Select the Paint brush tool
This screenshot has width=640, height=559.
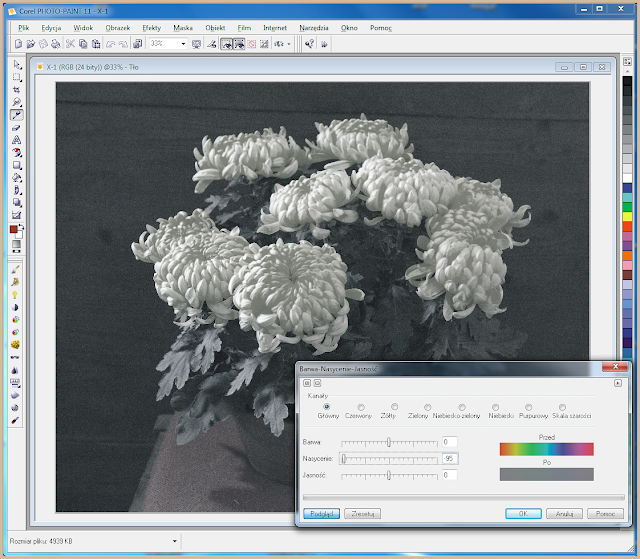tap(16, 269)
